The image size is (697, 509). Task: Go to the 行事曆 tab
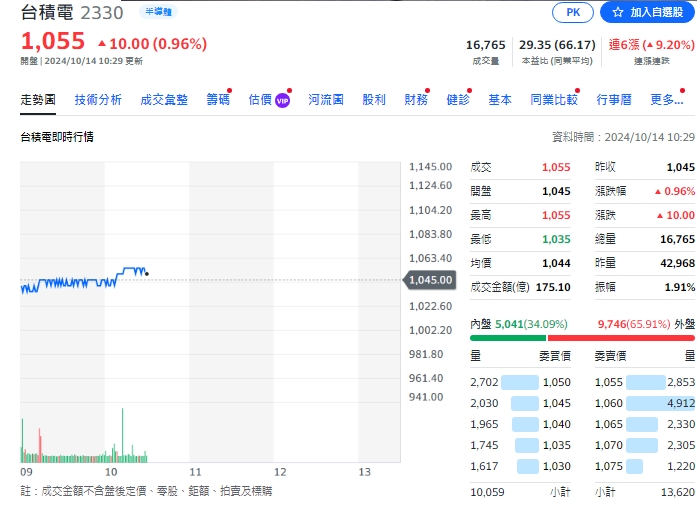614,100
